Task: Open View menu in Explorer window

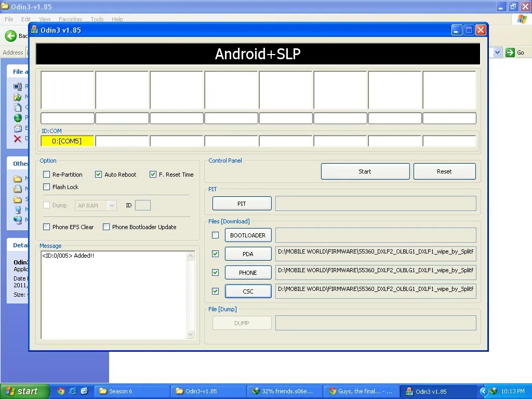Action: 45,19
